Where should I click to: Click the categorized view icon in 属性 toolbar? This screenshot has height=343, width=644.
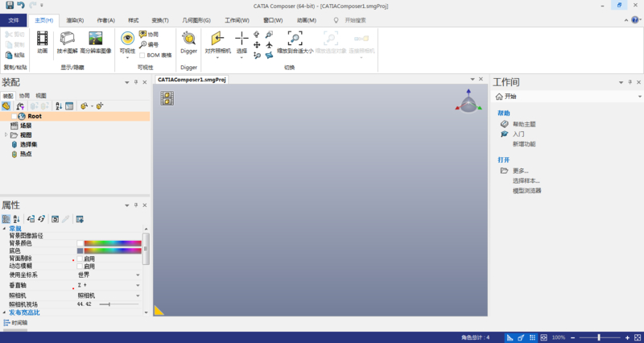[x=6, y=219]
